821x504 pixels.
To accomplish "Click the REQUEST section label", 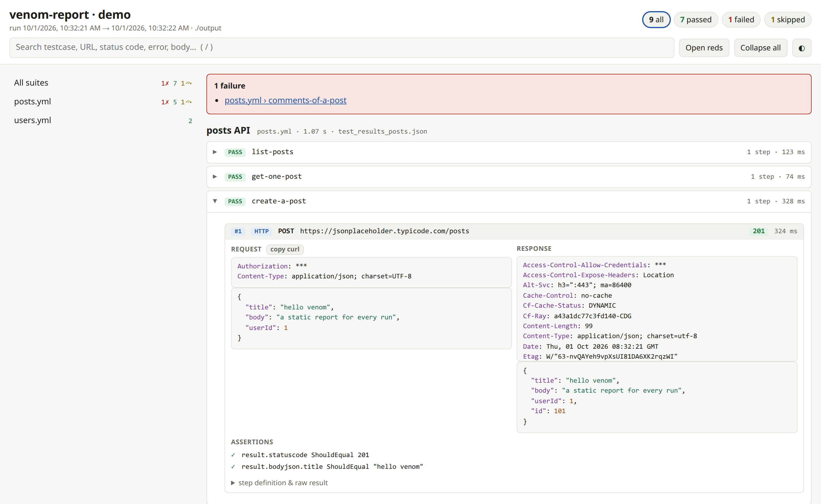I will pos(246,249).
